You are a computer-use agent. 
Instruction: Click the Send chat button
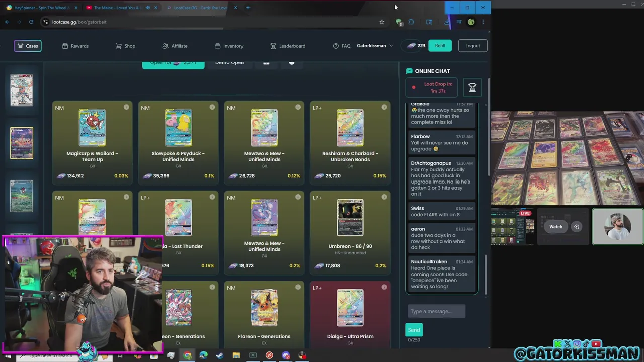pos(414,330)
